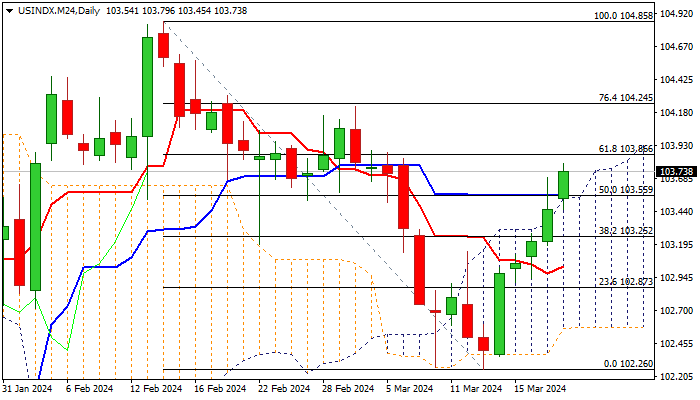Click the 103.930 price scale value
700x400 pixels.
[x=676, y=146]
